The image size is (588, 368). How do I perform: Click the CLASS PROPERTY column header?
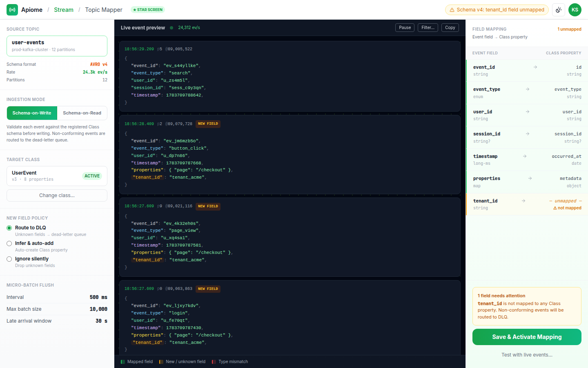[563, 53]
